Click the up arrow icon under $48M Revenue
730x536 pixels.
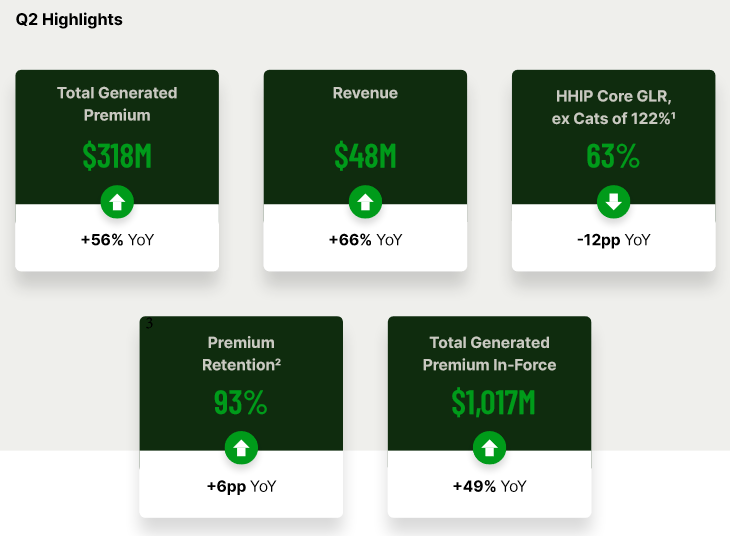365,202
